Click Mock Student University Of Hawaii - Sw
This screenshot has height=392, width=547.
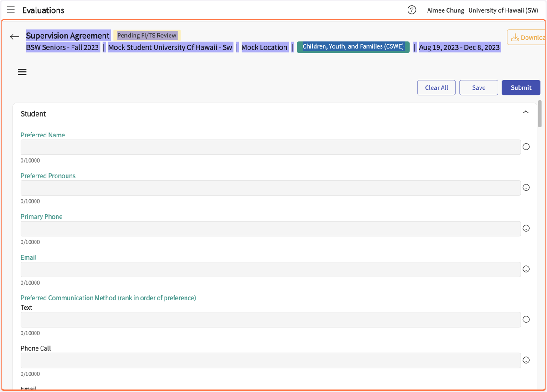[170, 47]
